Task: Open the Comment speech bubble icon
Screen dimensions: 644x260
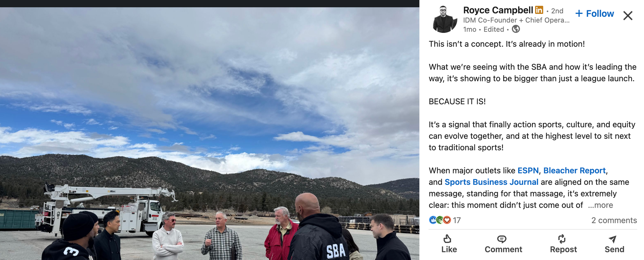Action: tap(502, 239)
